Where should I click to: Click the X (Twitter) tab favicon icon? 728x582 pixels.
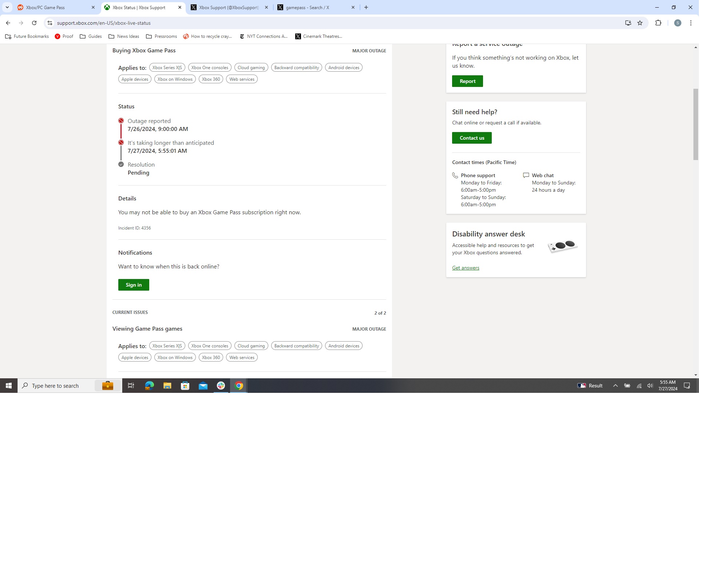(194, 7)
